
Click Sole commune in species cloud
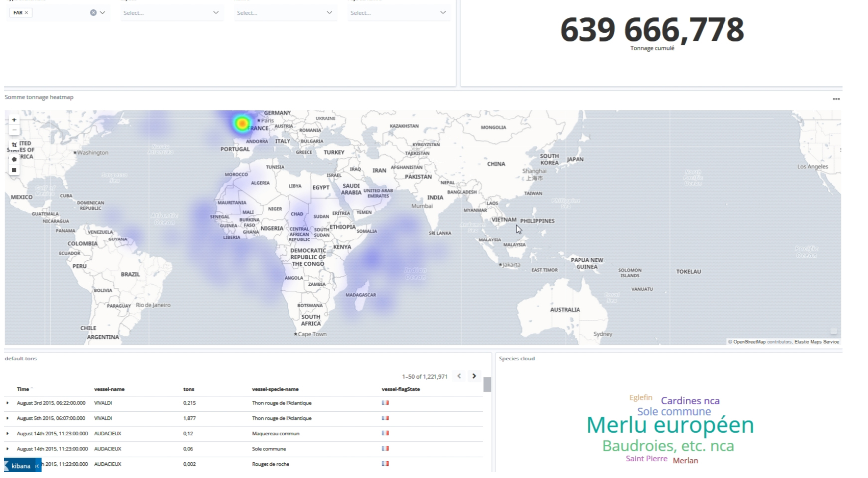674,412
